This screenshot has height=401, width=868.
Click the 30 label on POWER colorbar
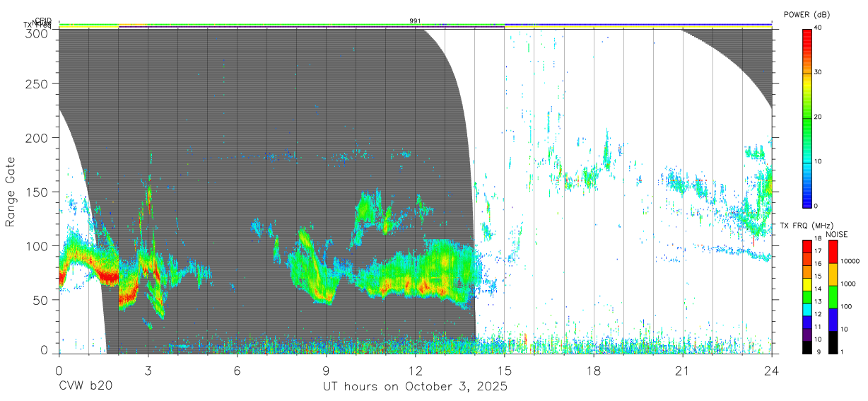[819, 72]
